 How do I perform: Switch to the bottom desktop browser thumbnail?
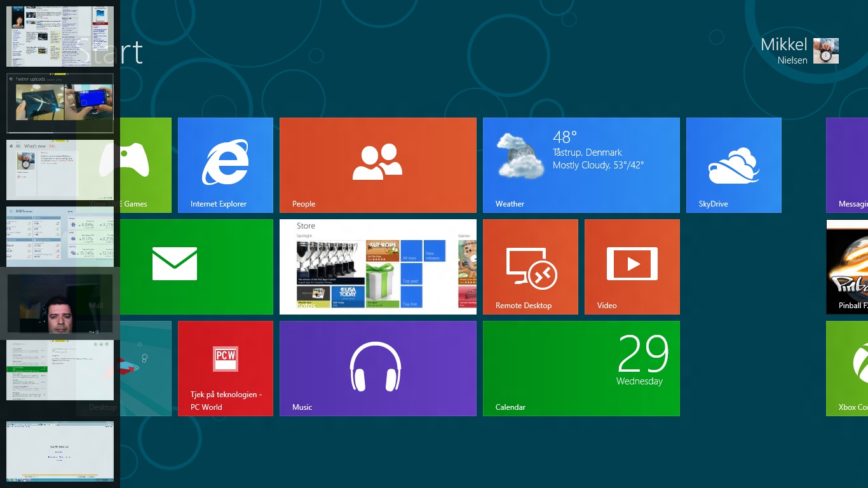pyautogui.click(x=60, y=451)
